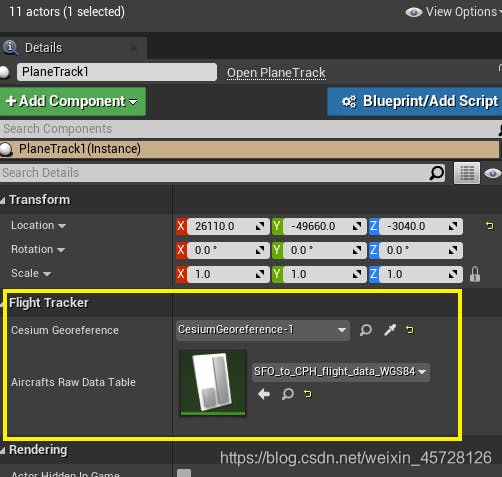This screenshot has height=477, width=502.
Task: Focus the Search Components field
Action: (248, 129)
